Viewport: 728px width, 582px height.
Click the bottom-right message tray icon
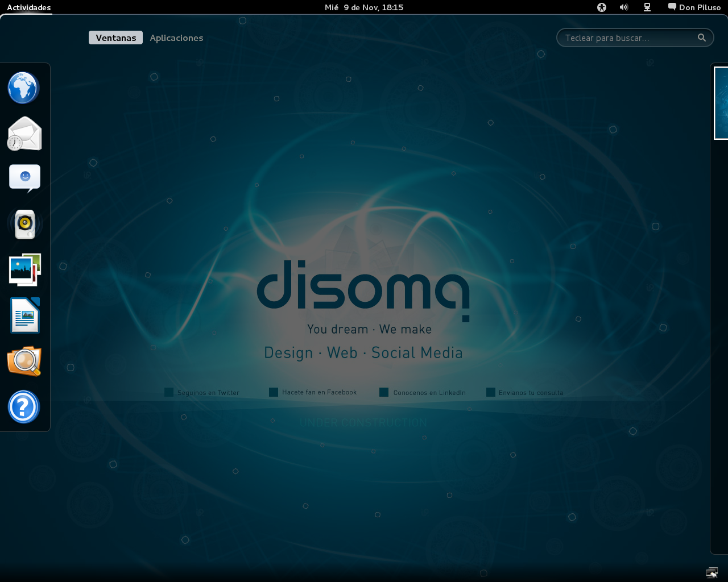712,572
